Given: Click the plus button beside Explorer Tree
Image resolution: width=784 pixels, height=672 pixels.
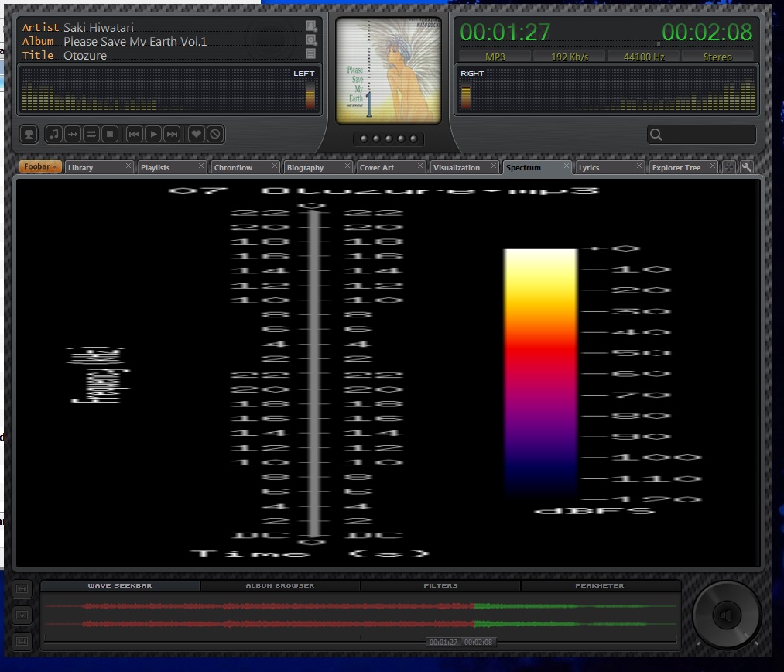Looking at the screenshot, I should coord(729,167).
